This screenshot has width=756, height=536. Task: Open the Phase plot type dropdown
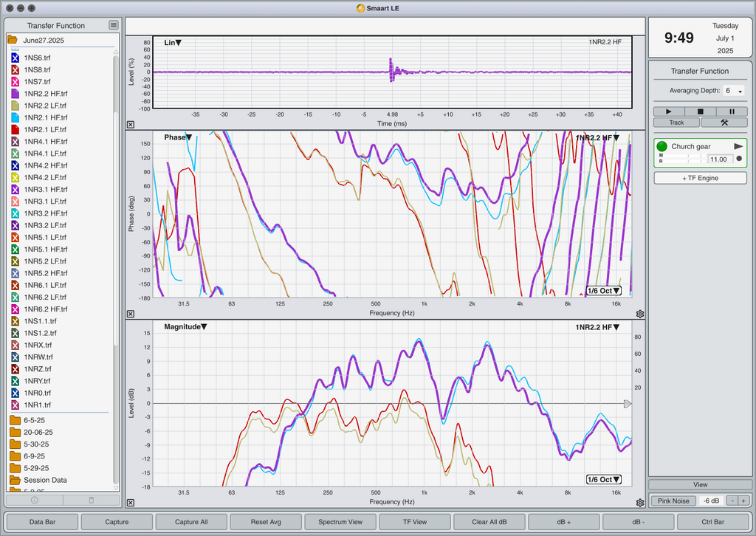(x=178, y=137)
